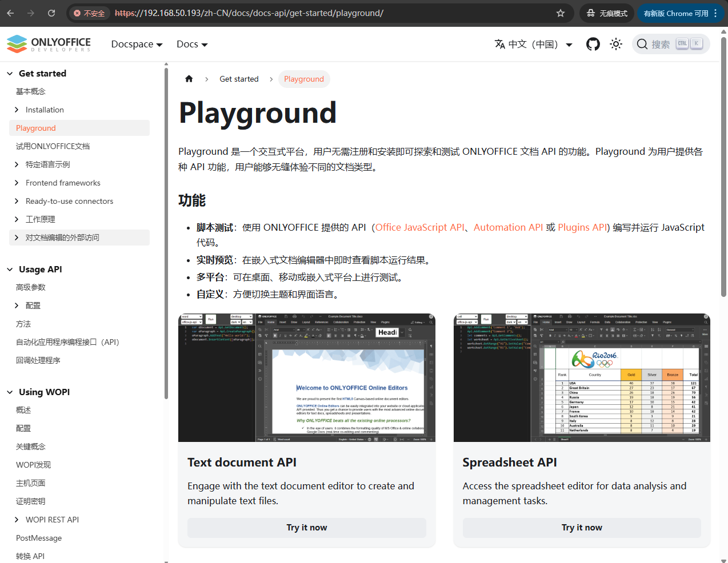Expand the WOPI REST API item

click(17, 520)
